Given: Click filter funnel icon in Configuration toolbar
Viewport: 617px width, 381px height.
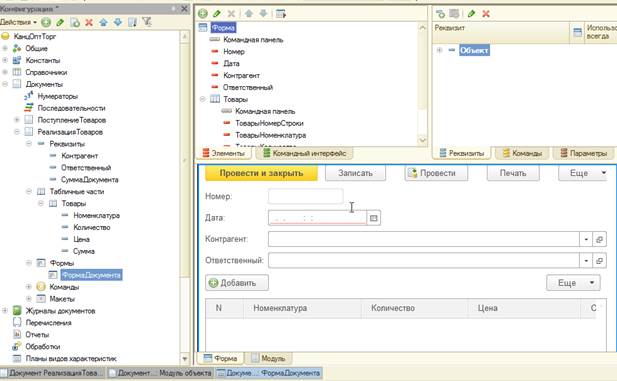Looking at the screenshot, I should coord(147,22).
